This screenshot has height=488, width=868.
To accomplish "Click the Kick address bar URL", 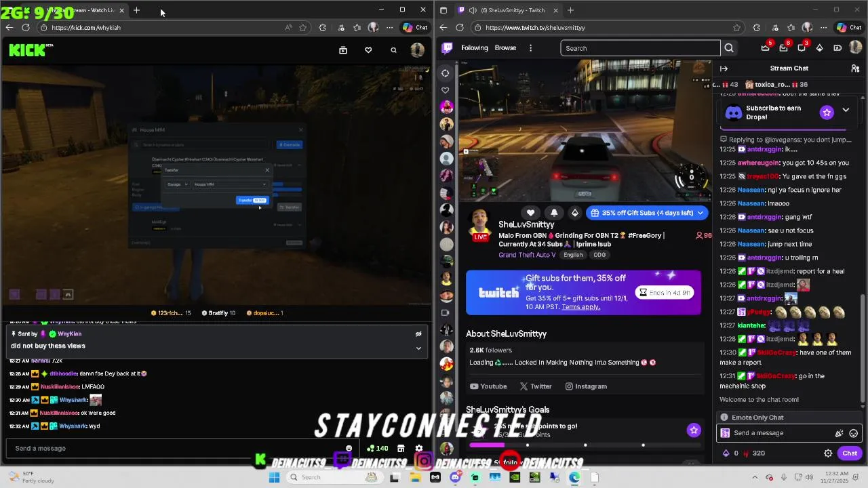I will click(x=86, y=28).
